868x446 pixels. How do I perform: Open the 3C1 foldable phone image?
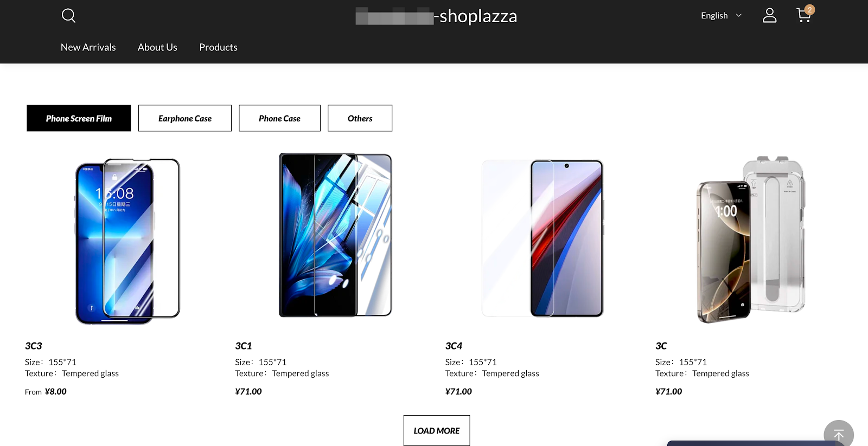click(x=335, y=235)
